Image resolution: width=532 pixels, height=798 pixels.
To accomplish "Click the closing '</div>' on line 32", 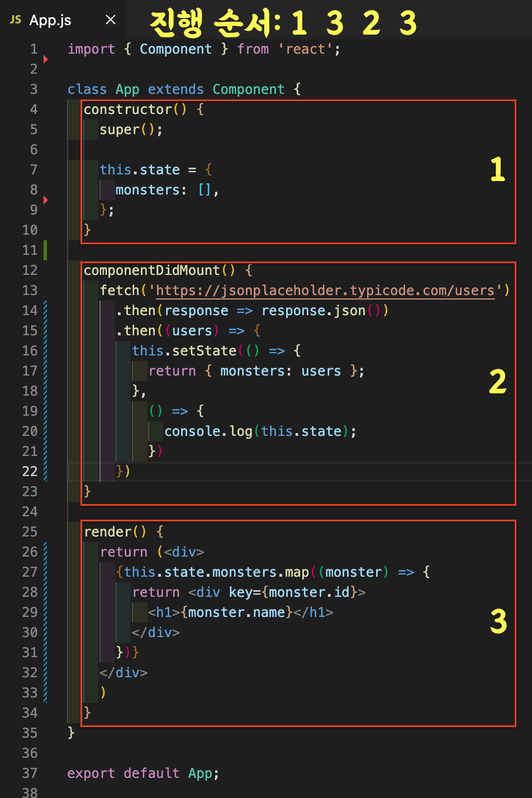I will coord(123,673).
